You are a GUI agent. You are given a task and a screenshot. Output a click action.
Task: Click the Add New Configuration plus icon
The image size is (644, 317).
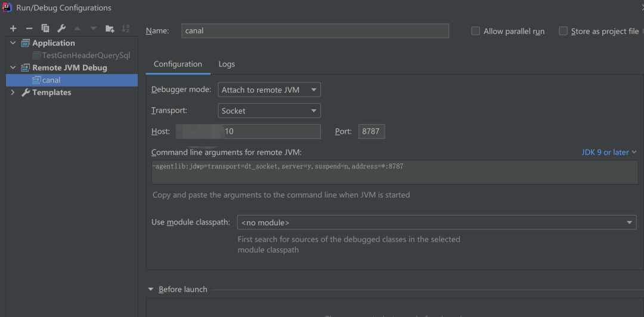point(13,29)
